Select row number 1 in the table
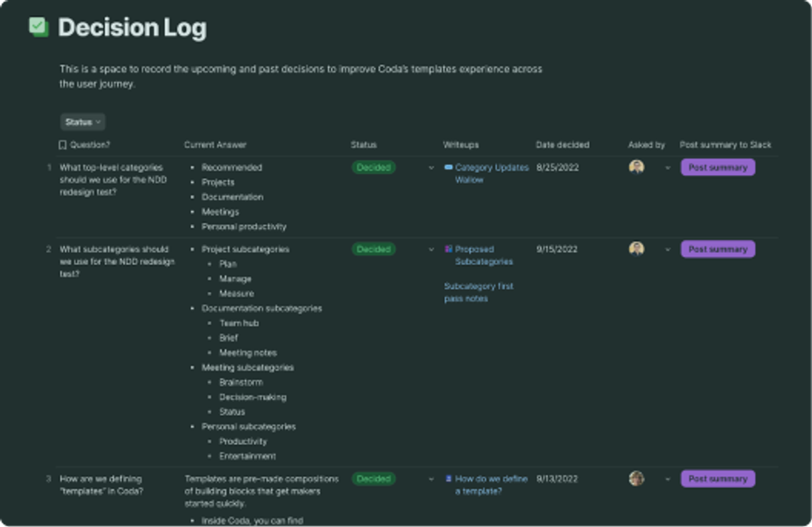The height and width of the screenshot is (527, 812). 48,168
